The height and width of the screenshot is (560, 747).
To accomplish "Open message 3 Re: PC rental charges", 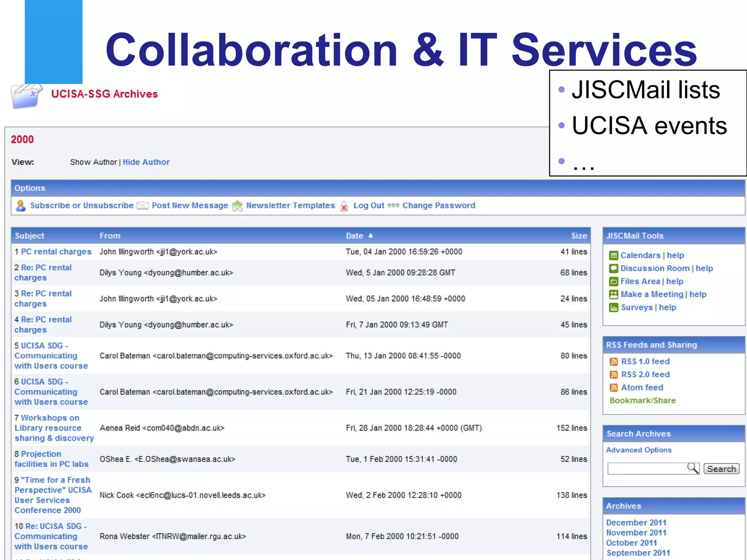I will [43, 299].
